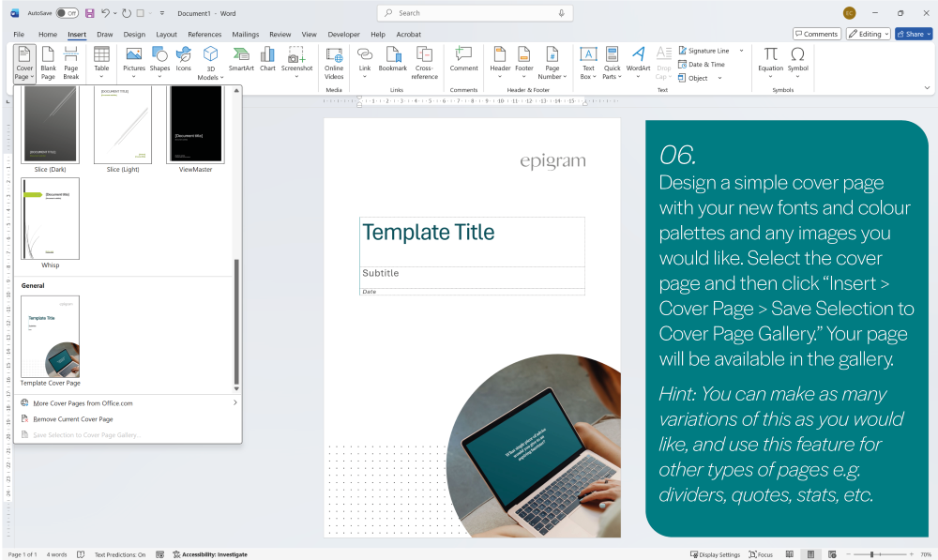938x560 pixels.
Task: Click the Template Title text placeholder
Action: 429,232
